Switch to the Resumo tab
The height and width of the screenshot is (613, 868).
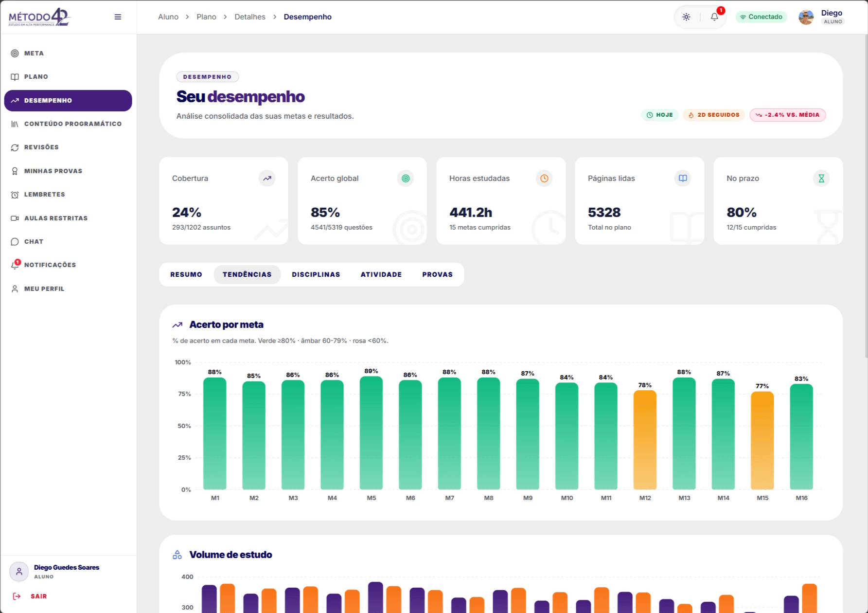coord(186,274)
